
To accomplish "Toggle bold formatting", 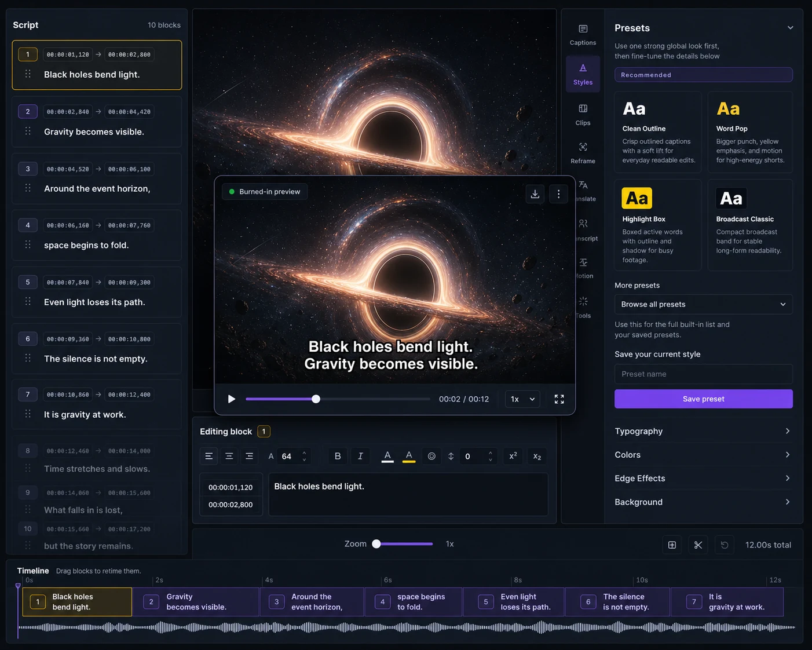I will point(338,457).
